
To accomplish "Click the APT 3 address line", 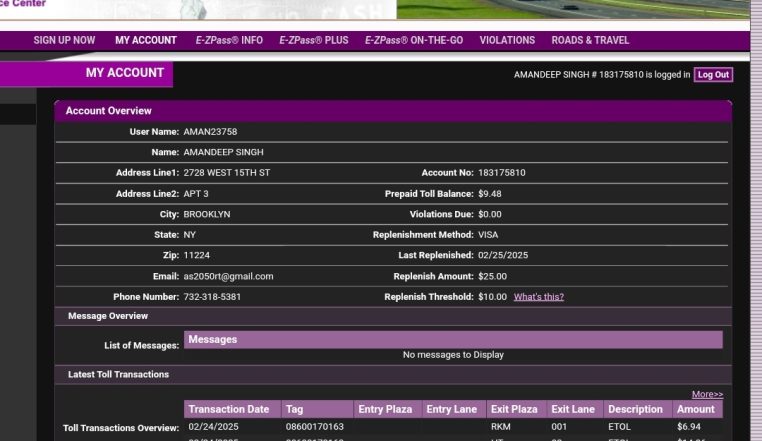I will pyautogui.click(x=196, y=194).
